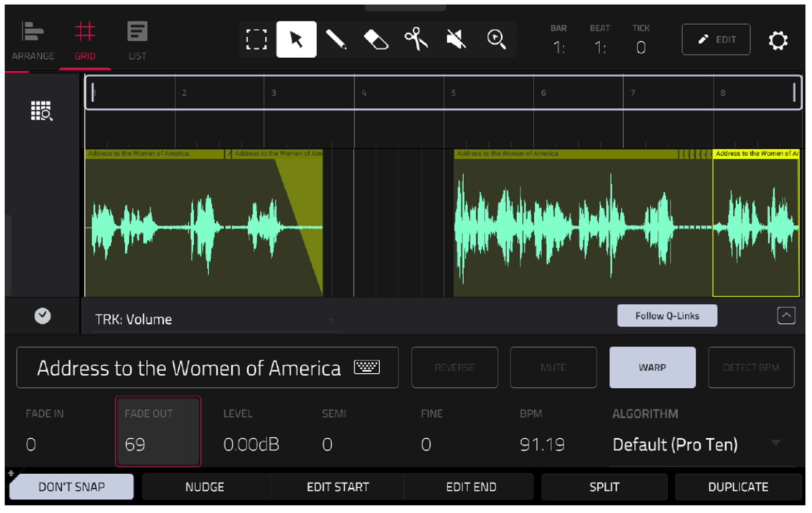This screenshot has height=513, width=812.
Task: Pick the eraser tool
Action: [x=376, y=40]
